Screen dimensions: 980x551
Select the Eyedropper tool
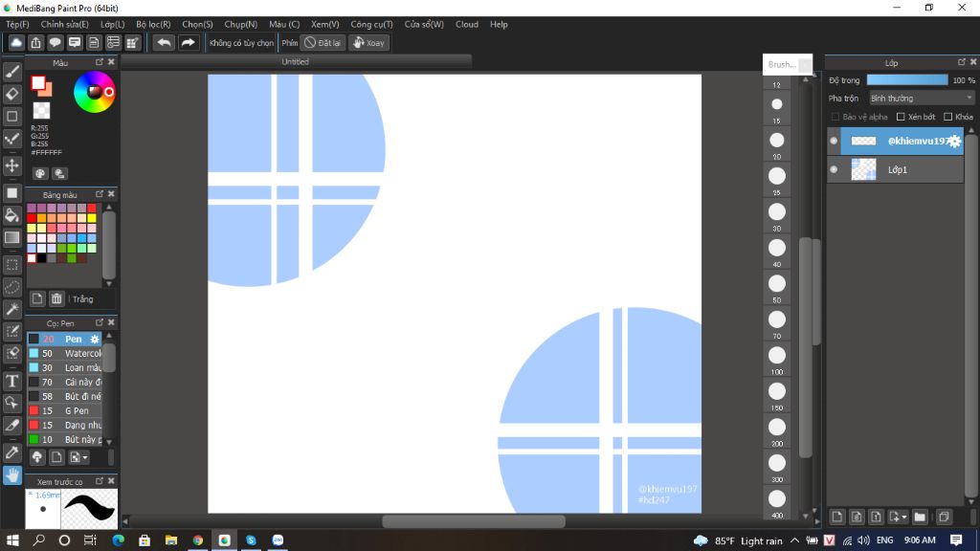(x=11, y=452)
